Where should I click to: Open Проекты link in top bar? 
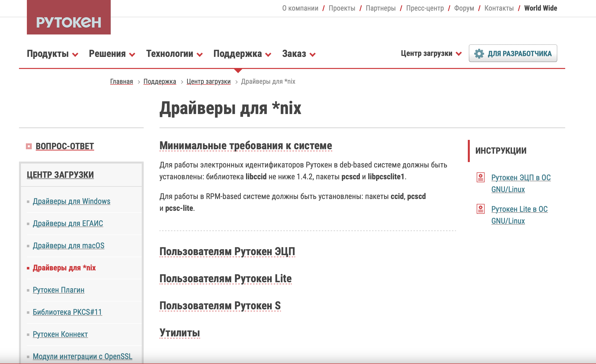coord(342,8)
